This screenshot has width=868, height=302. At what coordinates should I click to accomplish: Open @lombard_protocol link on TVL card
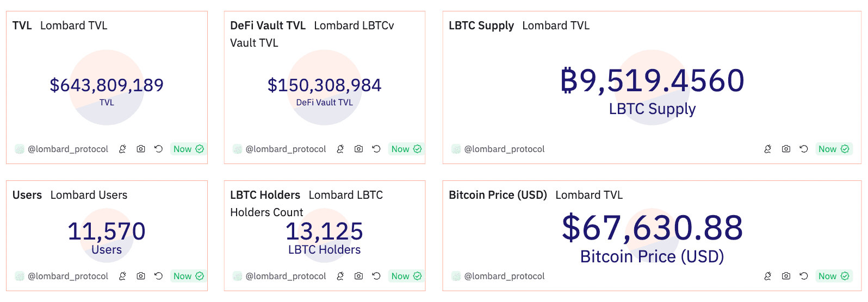(x=68, y=149)
